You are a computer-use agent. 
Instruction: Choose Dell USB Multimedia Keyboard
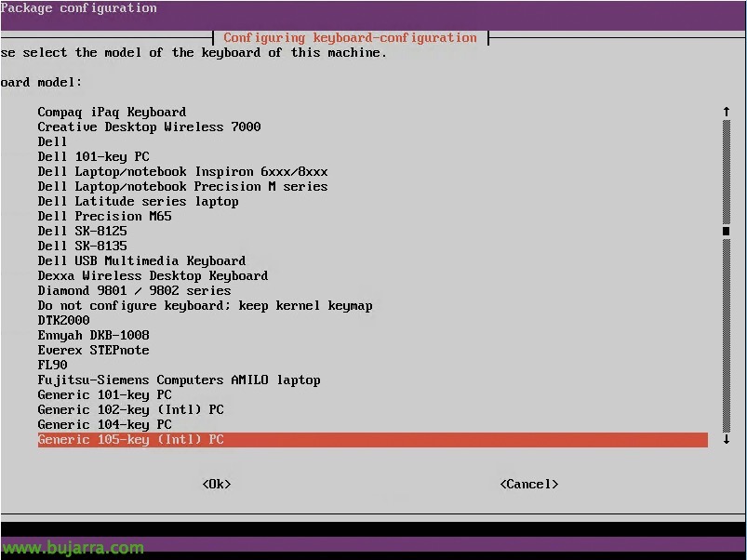[141, 260]
